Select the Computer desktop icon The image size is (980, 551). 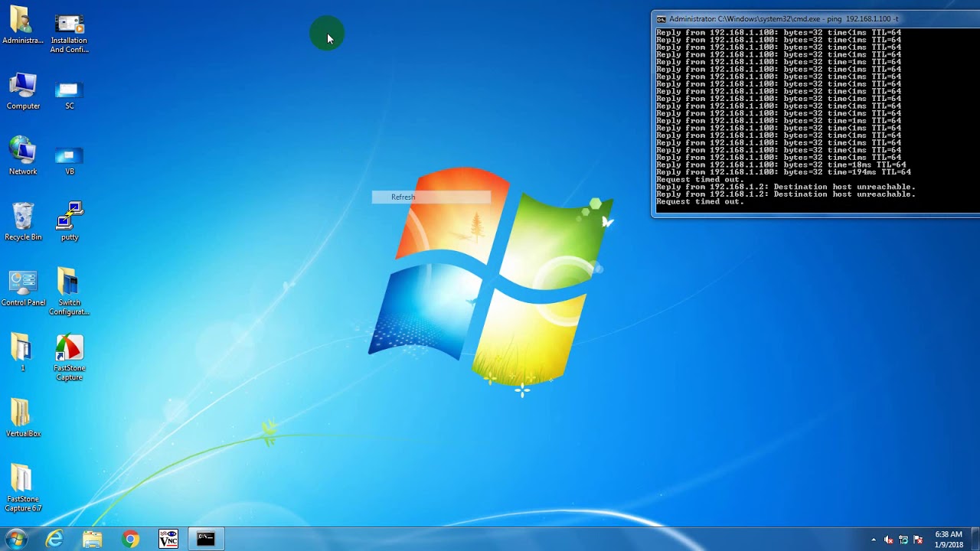point(23,91)
